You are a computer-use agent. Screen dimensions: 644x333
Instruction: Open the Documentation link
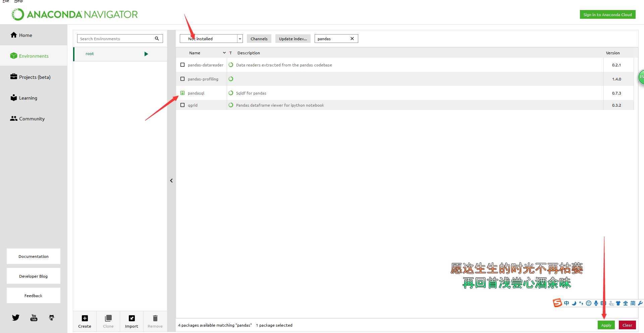tap(34, 256)
